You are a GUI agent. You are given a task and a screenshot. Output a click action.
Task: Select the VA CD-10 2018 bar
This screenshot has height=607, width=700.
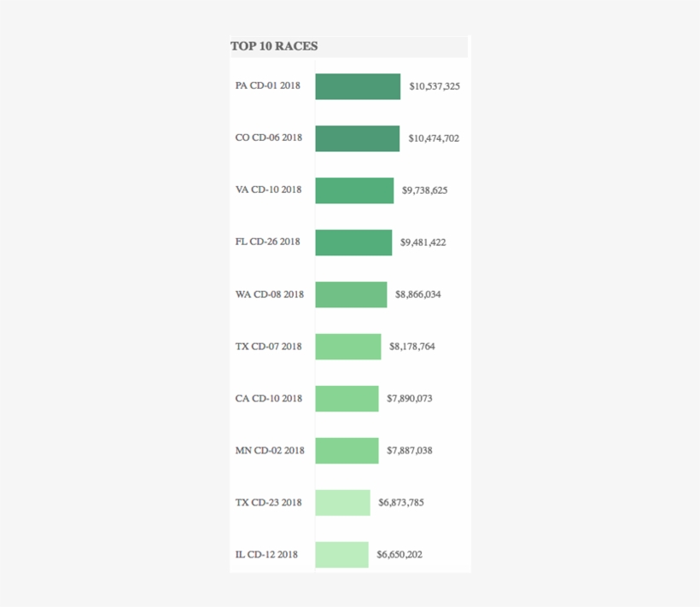[354, 190]
